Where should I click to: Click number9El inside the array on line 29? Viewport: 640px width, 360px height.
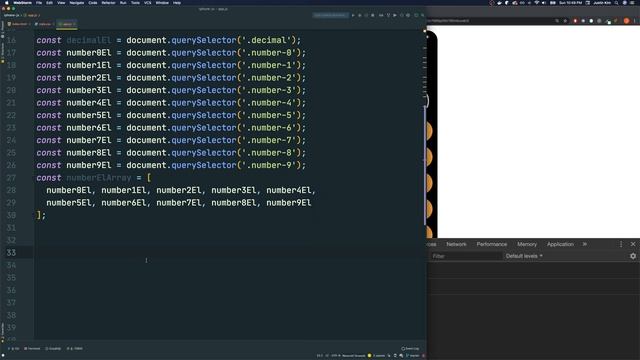(x=289, y=203)
